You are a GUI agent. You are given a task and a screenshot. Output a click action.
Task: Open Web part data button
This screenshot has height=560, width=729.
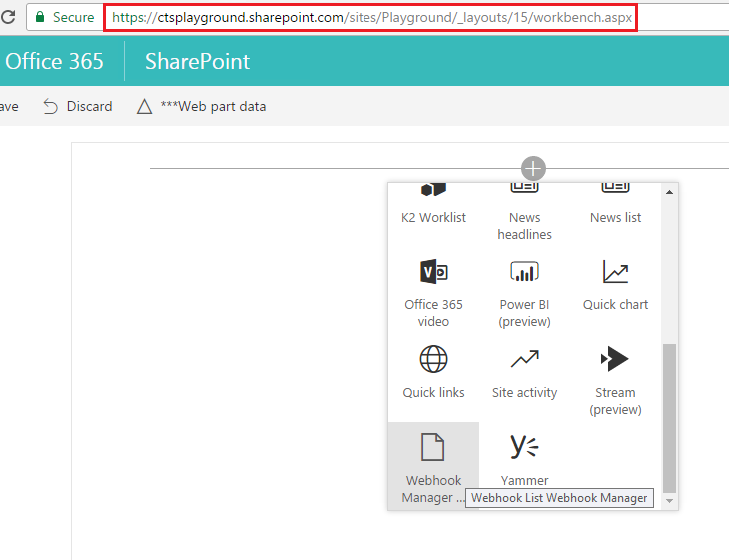pyautogui.click(x=202, y=107)
